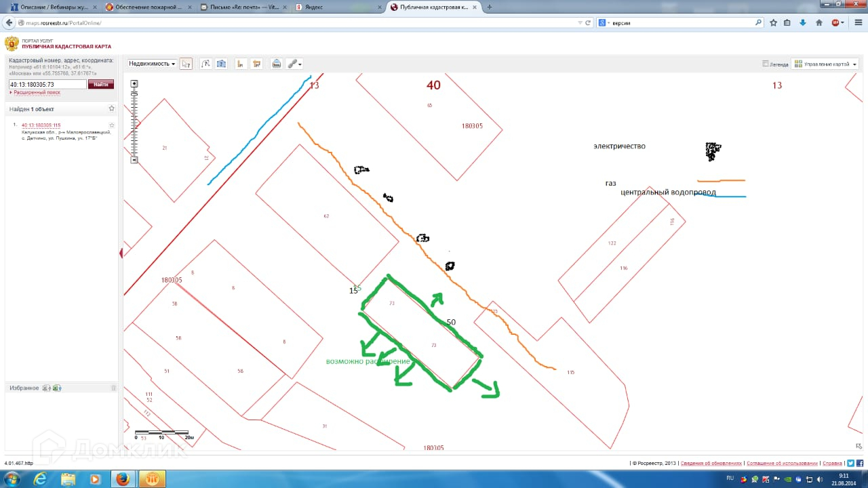Select the area measuring tool

pos(256,64)
